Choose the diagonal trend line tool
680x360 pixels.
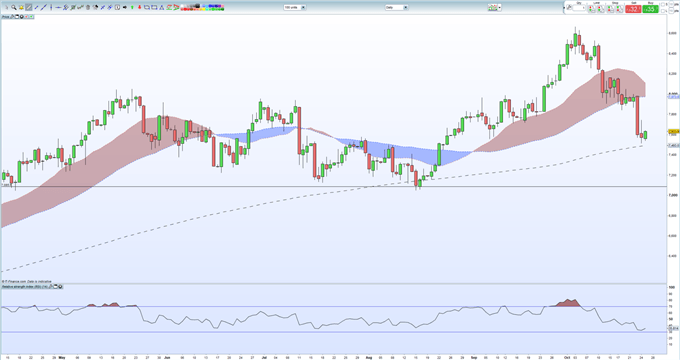point(44,7)
